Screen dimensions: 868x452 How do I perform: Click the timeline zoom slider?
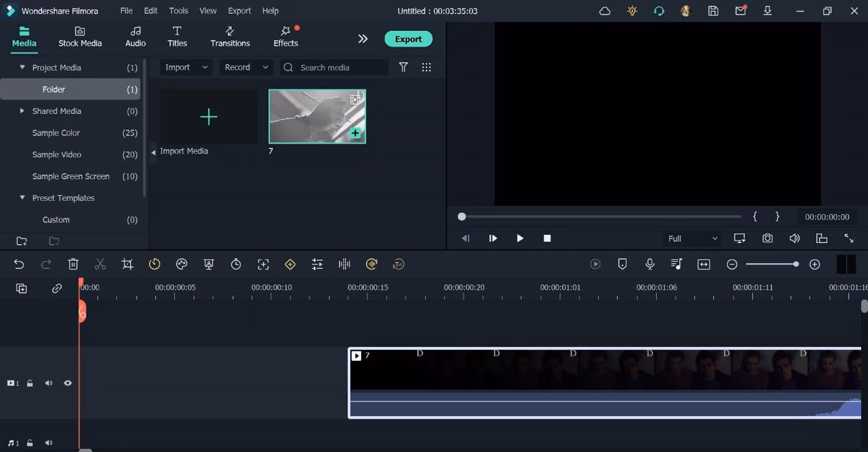coord(772,264)
